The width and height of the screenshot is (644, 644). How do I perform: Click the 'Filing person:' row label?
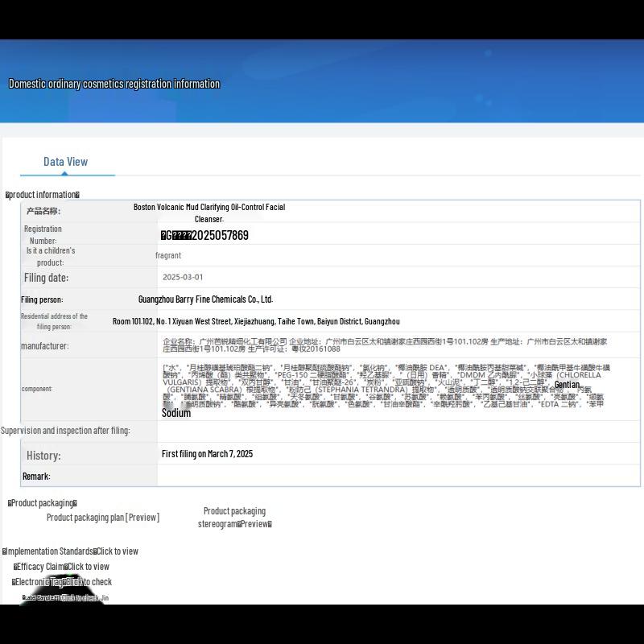pyautogui.click(x=43, y=299)
